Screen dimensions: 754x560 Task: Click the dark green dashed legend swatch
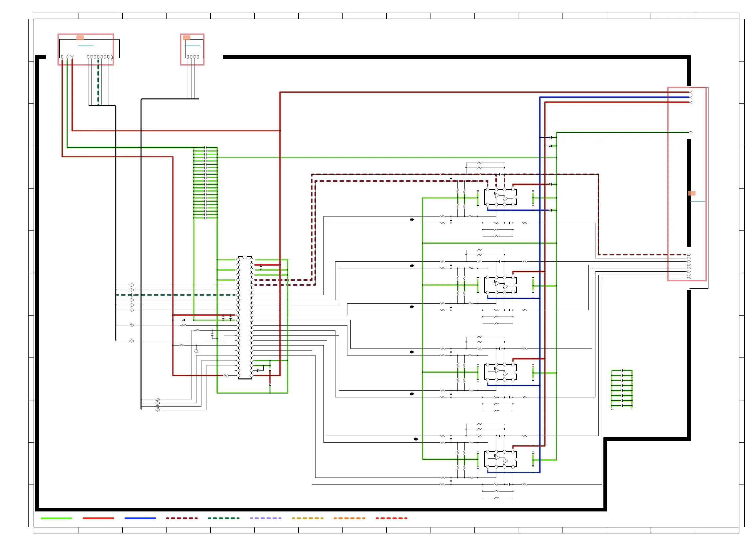(224, 518)
